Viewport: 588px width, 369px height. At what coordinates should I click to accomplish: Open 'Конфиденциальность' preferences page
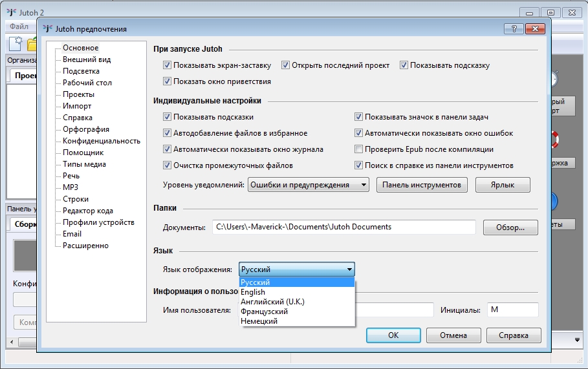coord(102,140)
